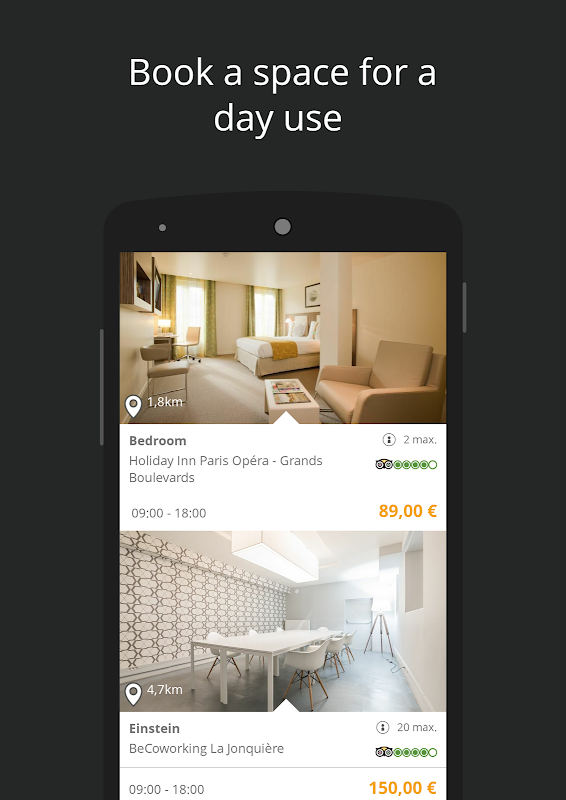Select the Einstein listing title
This screenshot has height=800, width=566.
pyautogui.click(x=154, y=728)
